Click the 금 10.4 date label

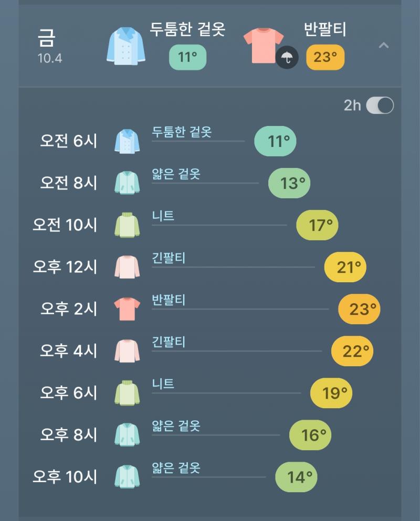[x=48, y=45]
